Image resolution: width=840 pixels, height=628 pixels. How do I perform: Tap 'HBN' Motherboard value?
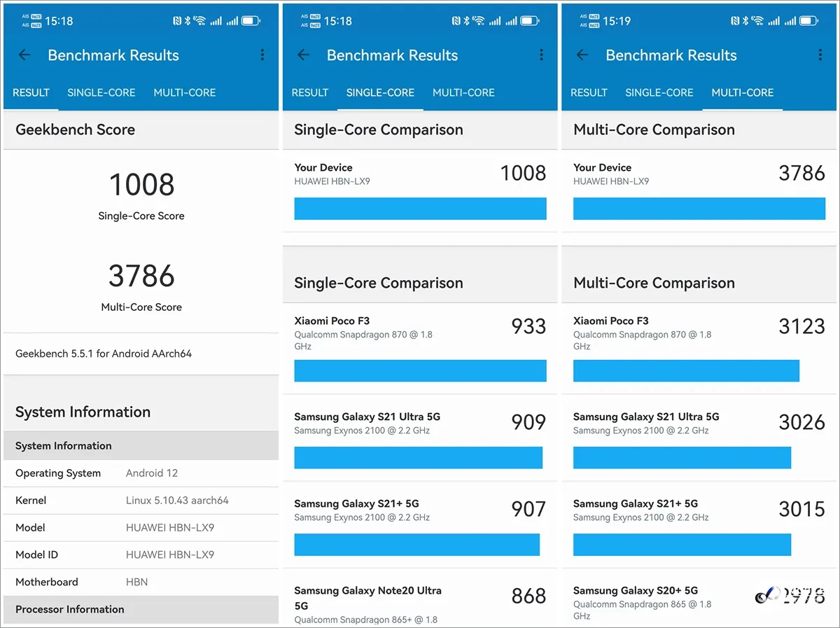[136, 582]
